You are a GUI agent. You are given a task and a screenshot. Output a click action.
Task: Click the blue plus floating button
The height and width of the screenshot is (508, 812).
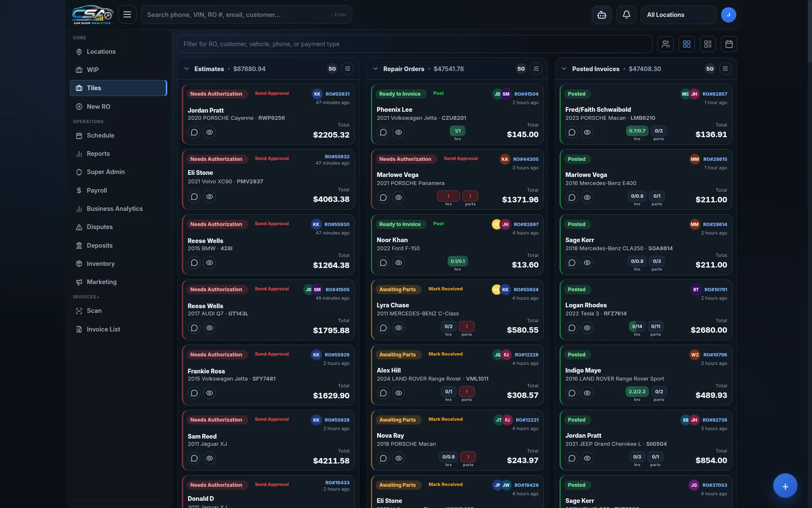pyautogui.click(x=785, y=486)
